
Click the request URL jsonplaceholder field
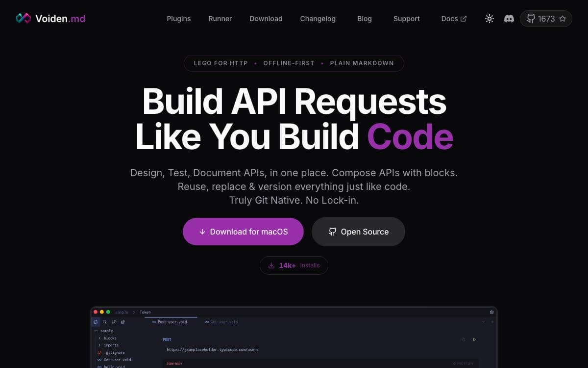point(213,349)
